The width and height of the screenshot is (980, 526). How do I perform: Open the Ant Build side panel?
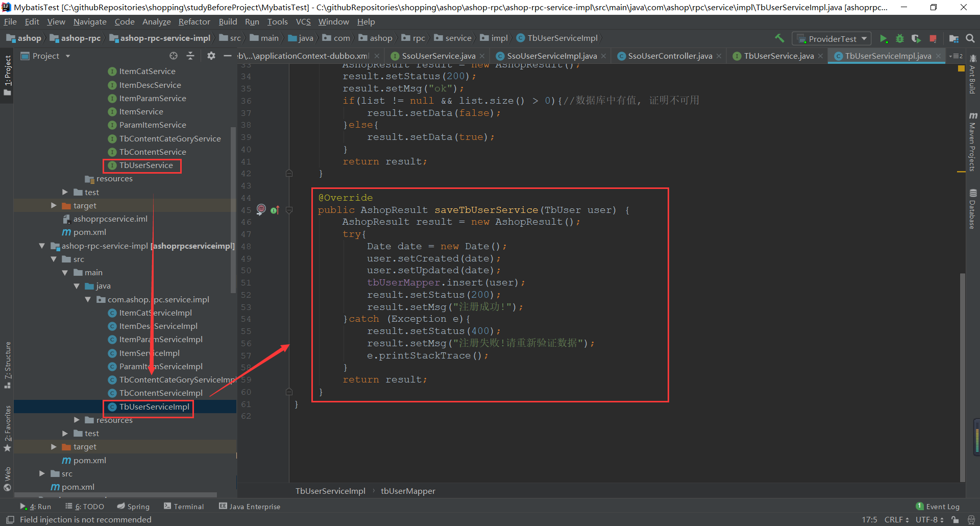pos(973,75)
